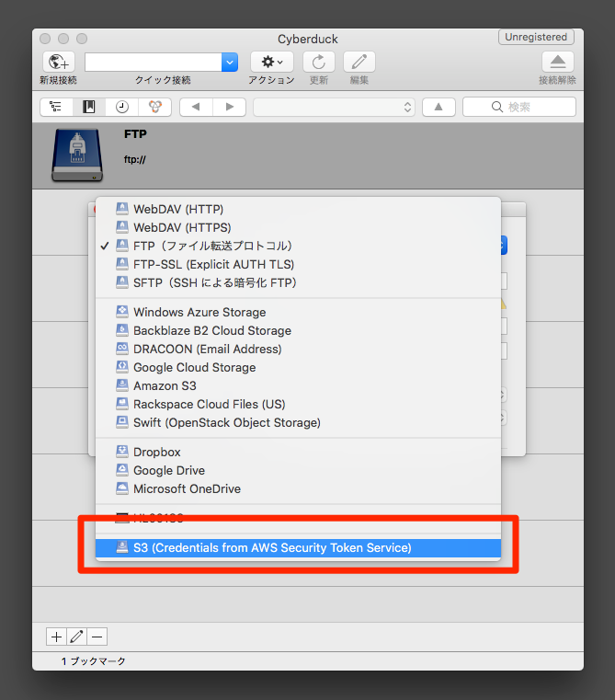Navigate back with left arrow
Screen dimensions: 615x700
[196, 107]
